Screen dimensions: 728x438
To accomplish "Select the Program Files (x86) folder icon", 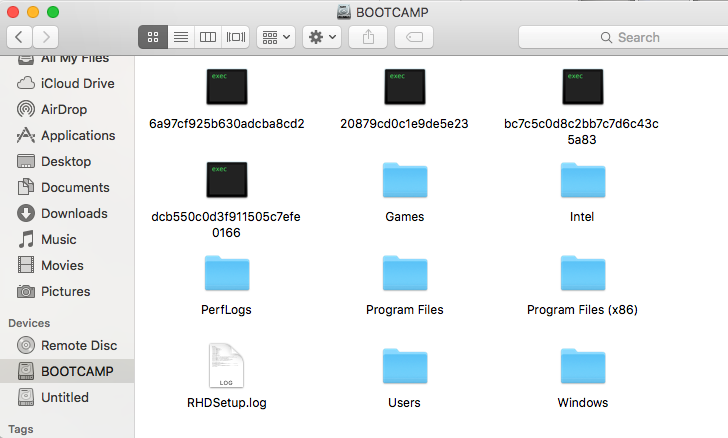I will coord(583,273).
